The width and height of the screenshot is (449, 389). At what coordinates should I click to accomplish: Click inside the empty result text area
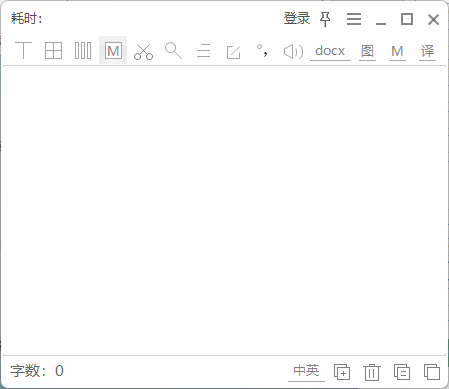coord(224,210)
